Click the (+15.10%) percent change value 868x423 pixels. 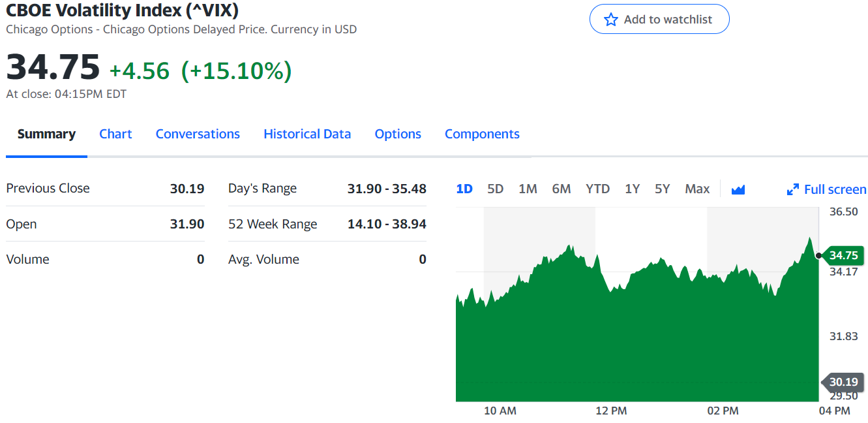point(236,70)
